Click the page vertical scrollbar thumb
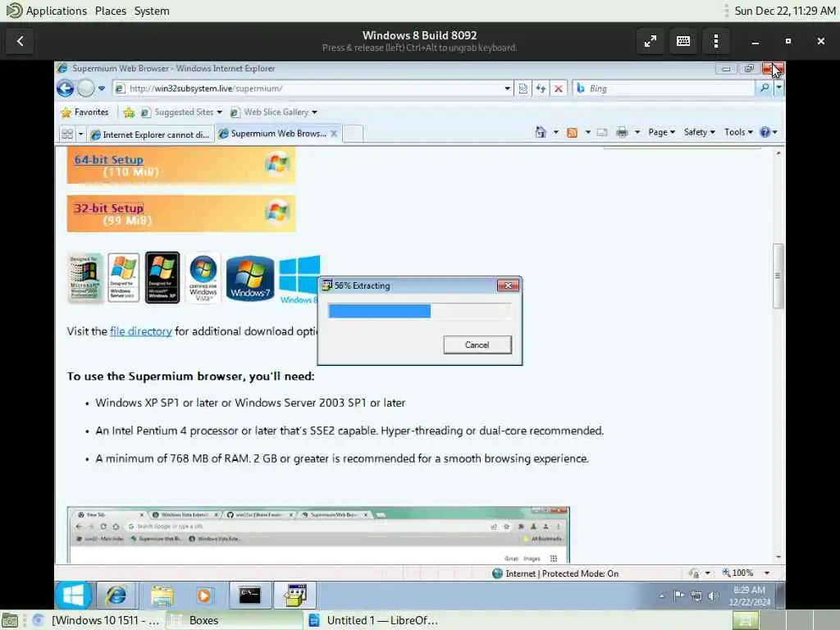Image resolution: width=840 pixels, height=630 pixels. pyautogui.click(x=778, y=276)
